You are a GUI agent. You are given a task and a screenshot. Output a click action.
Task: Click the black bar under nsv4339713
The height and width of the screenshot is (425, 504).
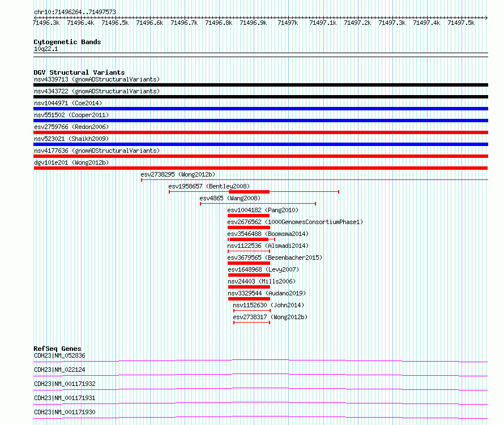click(260, 85)
